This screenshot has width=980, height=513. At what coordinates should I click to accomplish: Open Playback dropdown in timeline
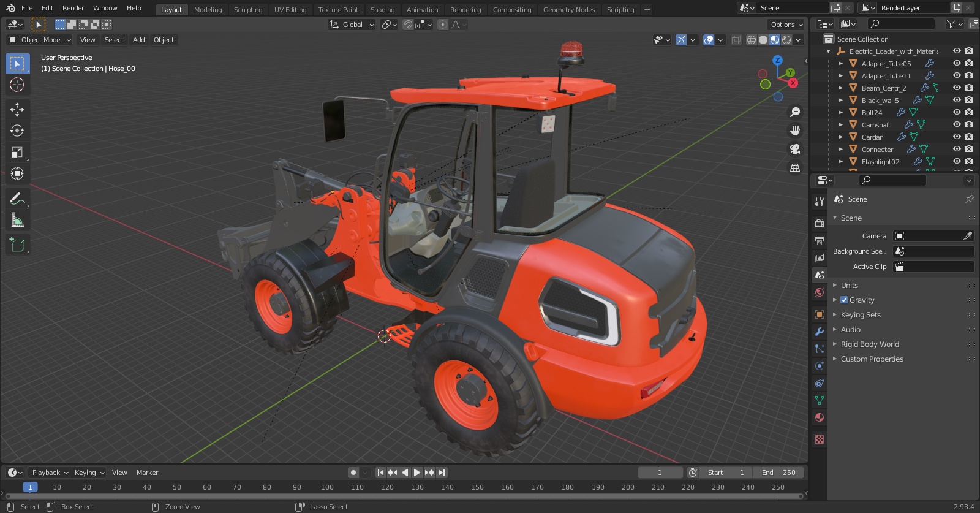50,473
